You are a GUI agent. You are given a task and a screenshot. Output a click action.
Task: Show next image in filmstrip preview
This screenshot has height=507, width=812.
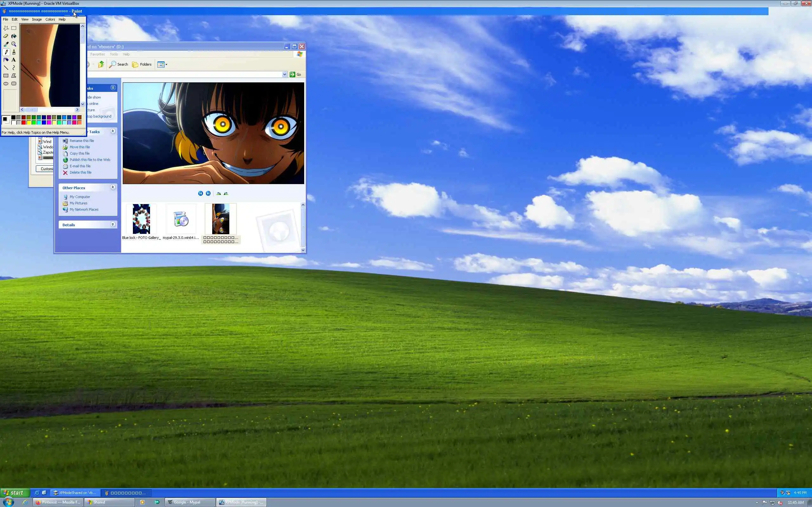tap(208, 194)
